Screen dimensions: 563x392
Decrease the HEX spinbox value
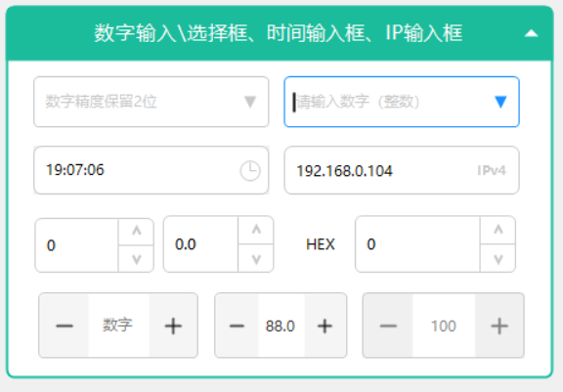point(498,258)
